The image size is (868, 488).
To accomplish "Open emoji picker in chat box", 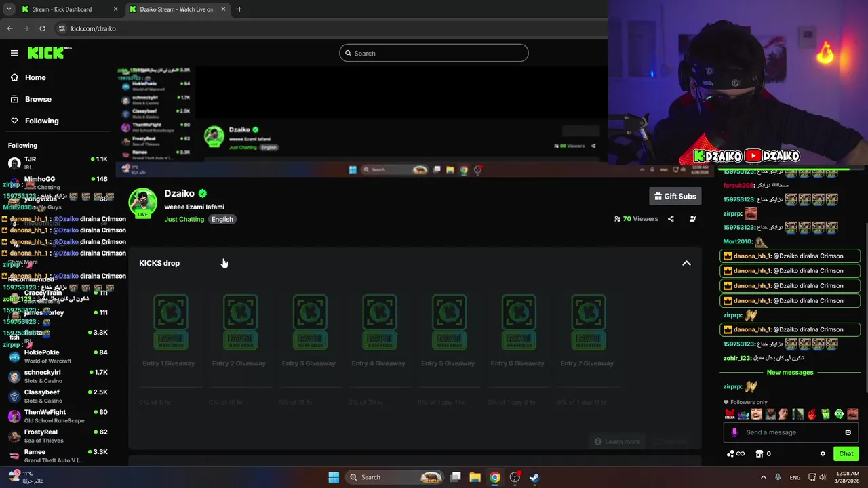I will coord(848,432).
